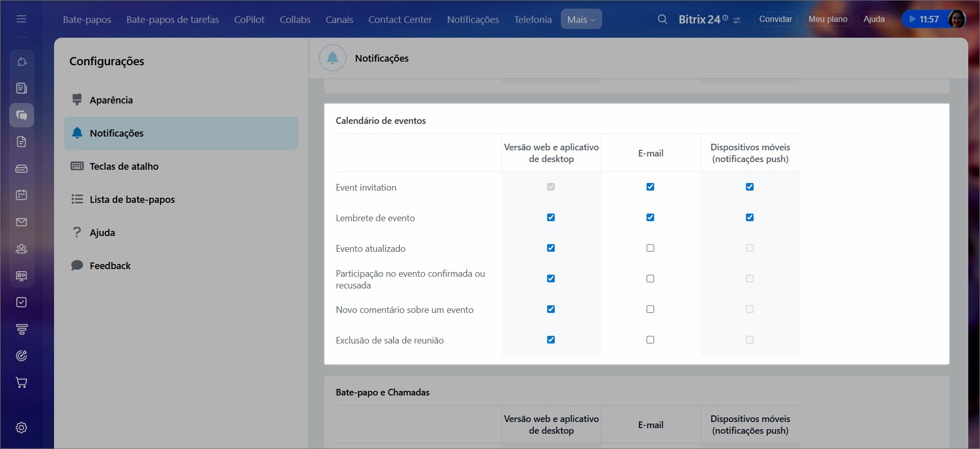
Task: Expand the Mais dropdown menu
Action: point(581,19)
